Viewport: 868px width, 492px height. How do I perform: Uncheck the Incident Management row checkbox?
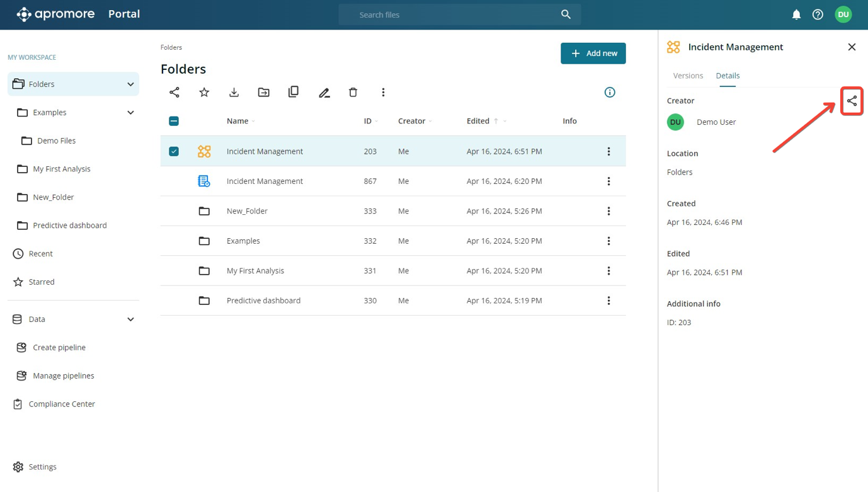click(x=174, y=151)
